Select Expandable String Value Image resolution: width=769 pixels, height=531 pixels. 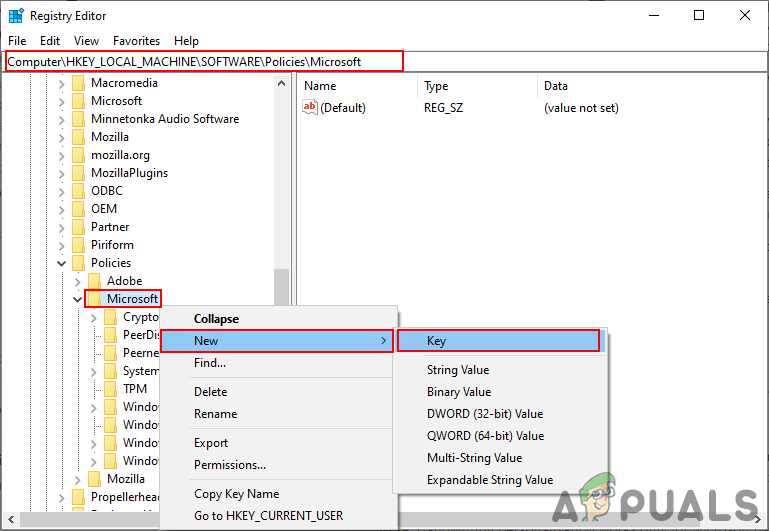[x=501, y=480]
